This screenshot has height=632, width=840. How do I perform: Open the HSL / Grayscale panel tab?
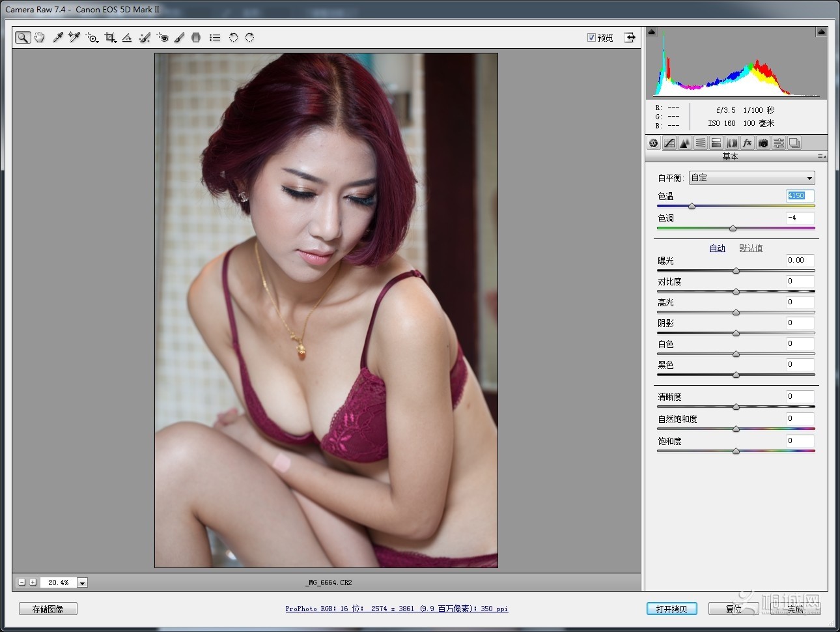(701, 143)
